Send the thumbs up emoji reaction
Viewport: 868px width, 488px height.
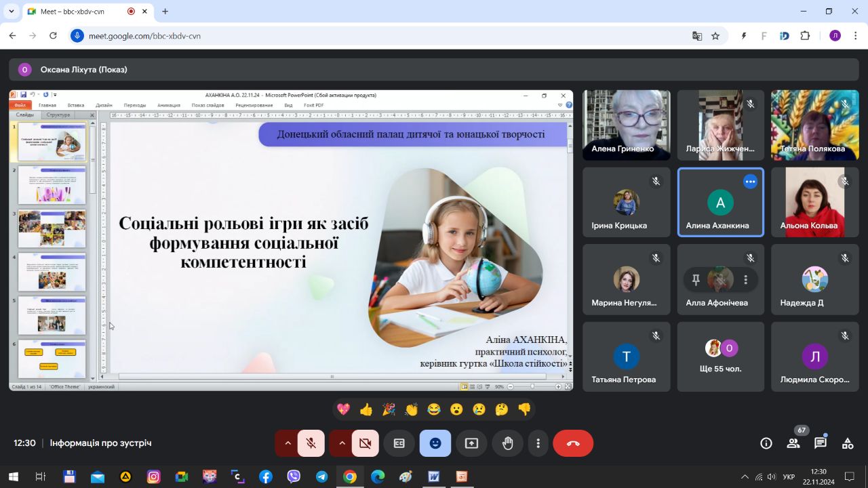tap(366, 409)
